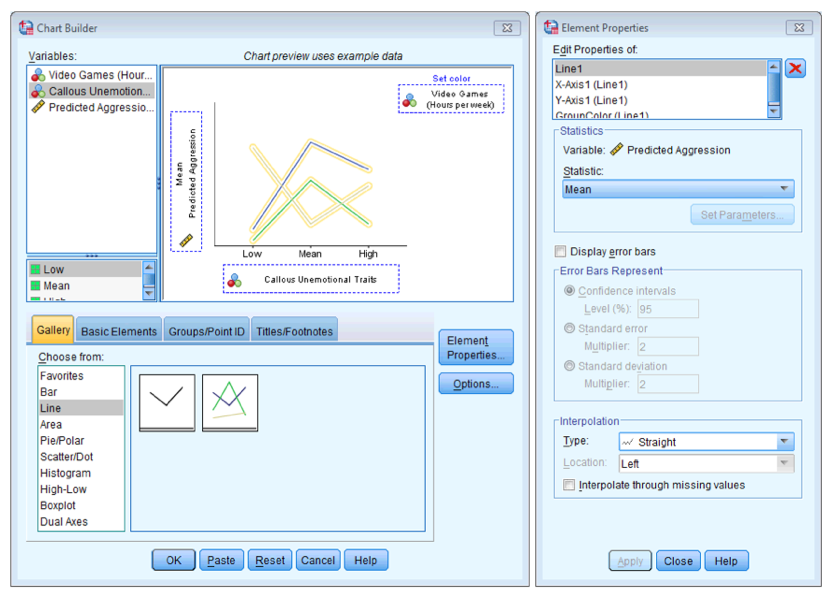
Task: Click the simple line chart gallery thumbnail
Action: [166, 401]
